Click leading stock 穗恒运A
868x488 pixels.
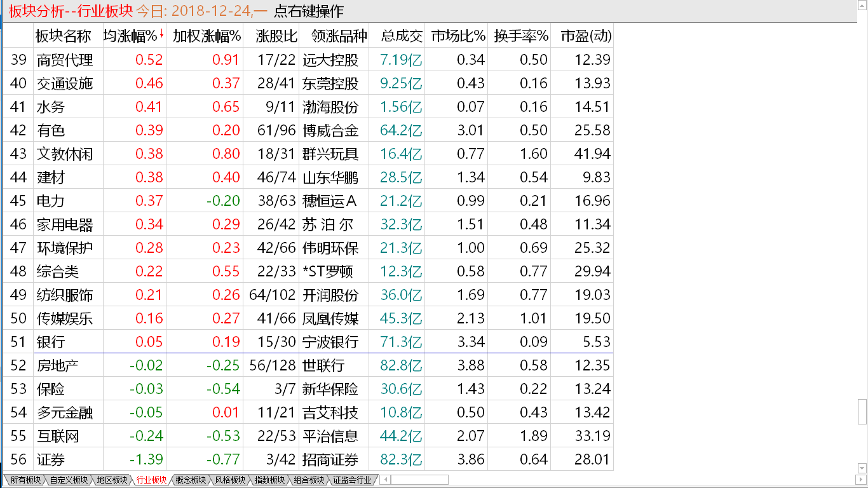[330, 201]
